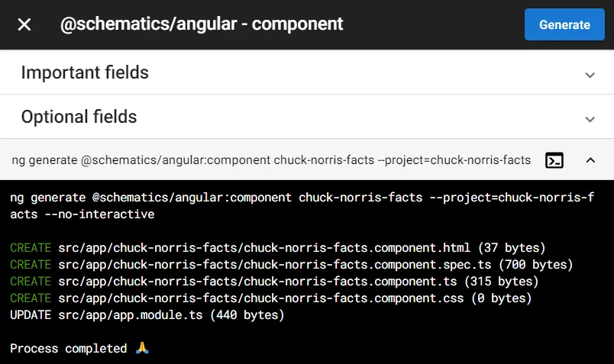Click the blue Generate button
Viewport: 614px width, 364px height.
pyautogui.click(x=564, y=24)
